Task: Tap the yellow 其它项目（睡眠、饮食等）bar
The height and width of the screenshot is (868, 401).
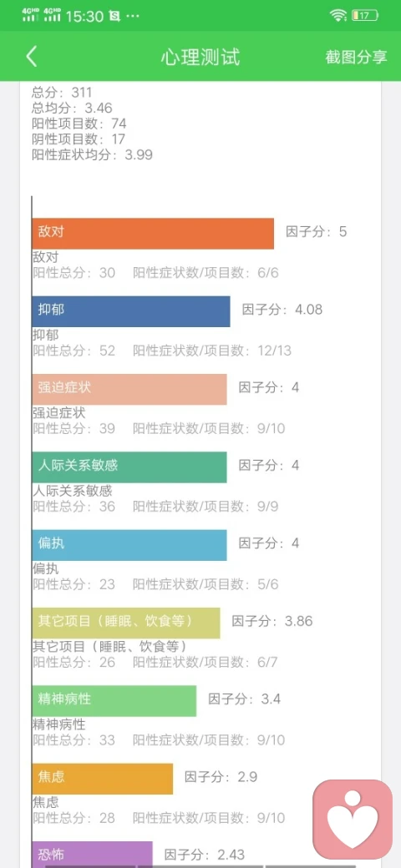Action: point(126,623)
